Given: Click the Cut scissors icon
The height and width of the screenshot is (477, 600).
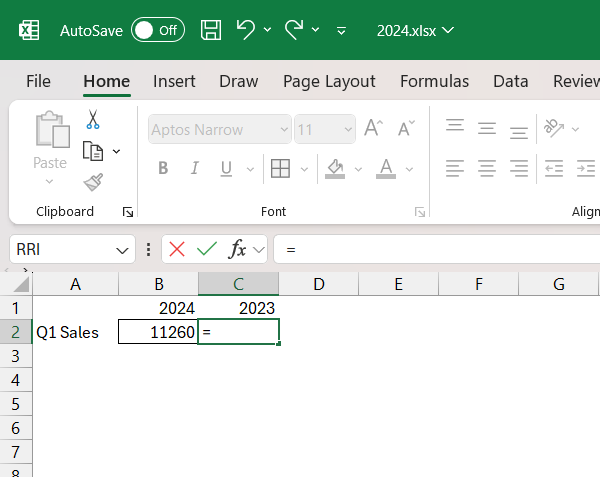Looking at the screenshot, I should pos(93,119).
